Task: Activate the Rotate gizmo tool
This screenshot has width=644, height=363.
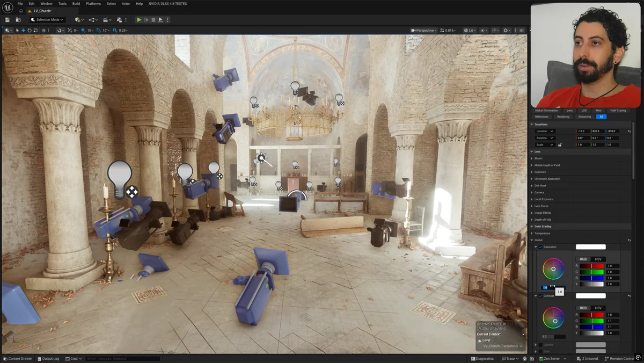Action: tap(30, 30)
